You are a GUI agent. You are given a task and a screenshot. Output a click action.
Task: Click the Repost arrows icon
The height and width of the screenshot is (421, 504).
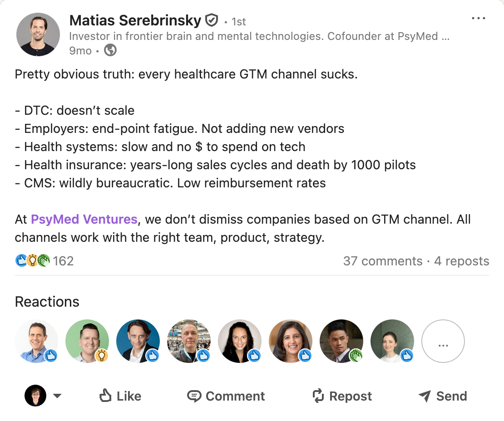click(x=318, y=396)
